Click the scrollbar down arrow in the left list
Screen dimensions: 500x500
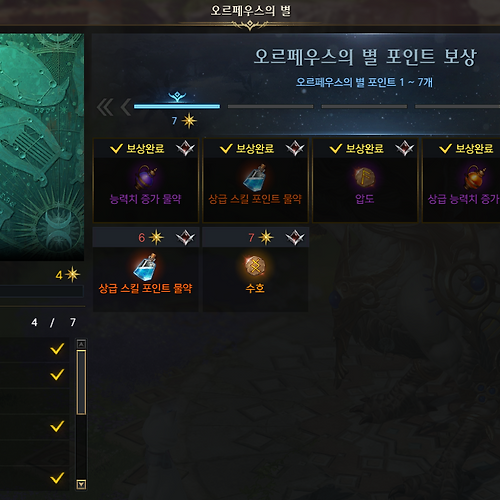coord(81,484)
